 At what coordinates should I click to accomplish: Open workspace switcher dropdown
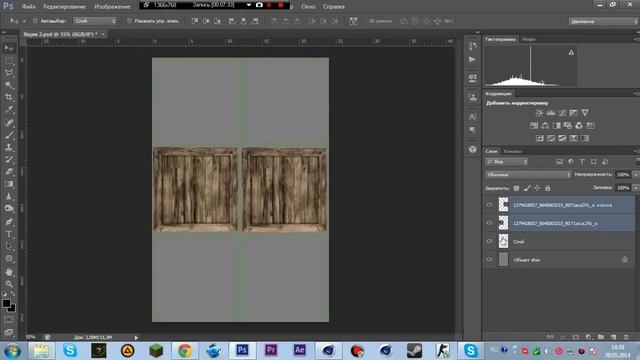click(603, 21)
